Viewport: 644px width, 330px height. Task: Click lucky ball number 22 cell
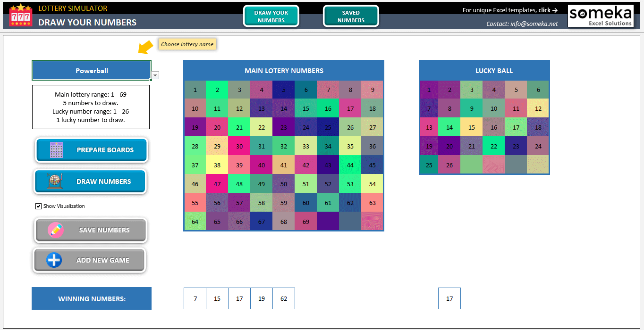494,146
